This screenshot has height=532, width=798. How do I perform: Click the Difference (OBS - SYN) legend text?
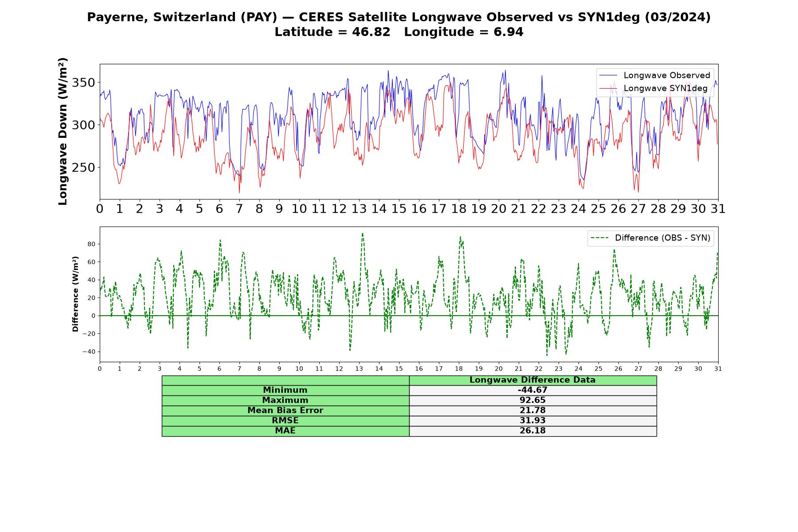coord(662,238)
